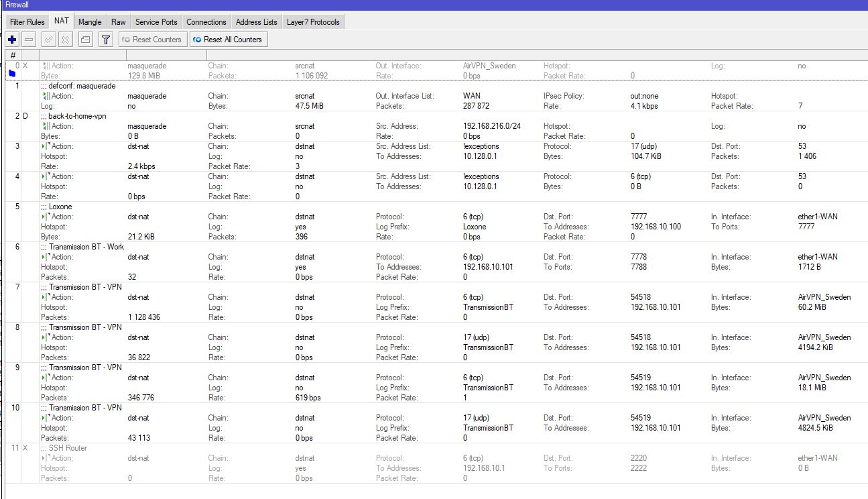Open the filter funnel icon
868x499 pixels.
coord(106,40)
